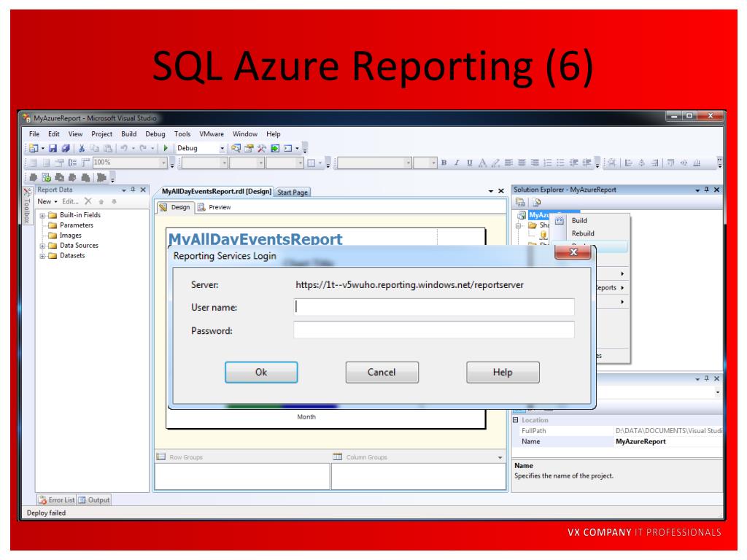This screenshot has height=560, width=747.
Task: Expand the Data Sources tree node
Action: click(x=42, y=246)
